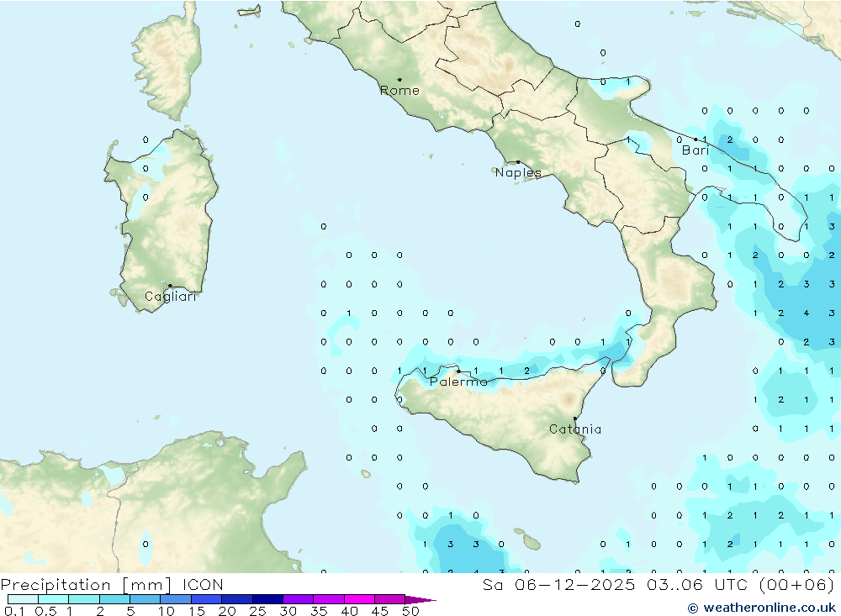This screenshot has width=841, height=616.
Task: Click the 5–10 mm legend color segment
Action: [145, 599]
